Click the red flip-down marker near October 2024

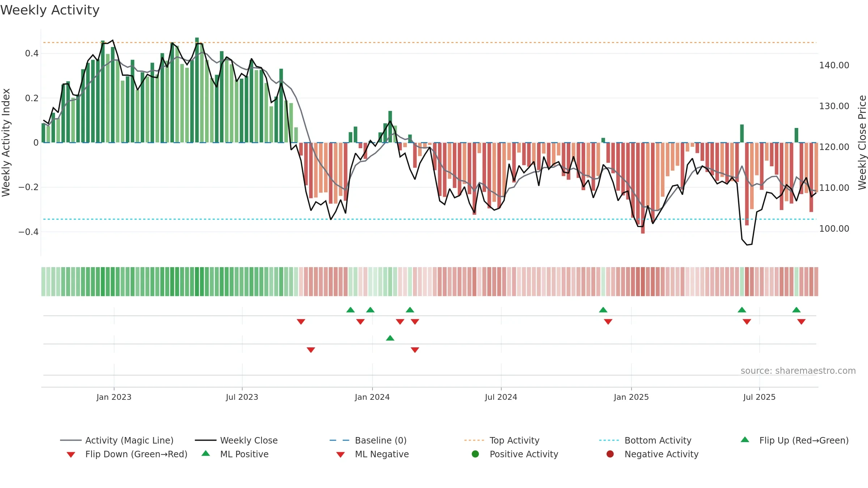coord(608,322)
